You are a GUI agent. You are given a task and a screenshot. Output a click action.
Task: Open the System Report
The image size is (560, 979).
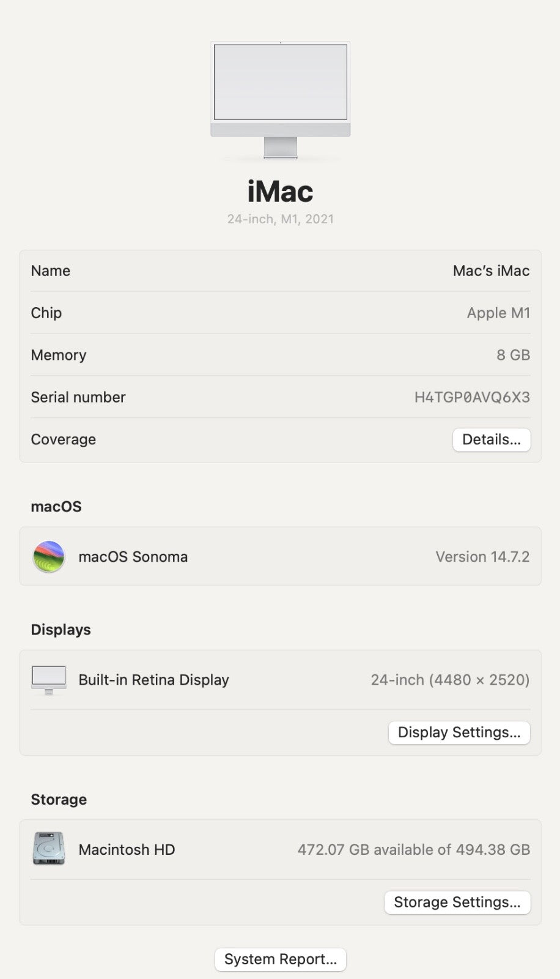pos(281,959)
